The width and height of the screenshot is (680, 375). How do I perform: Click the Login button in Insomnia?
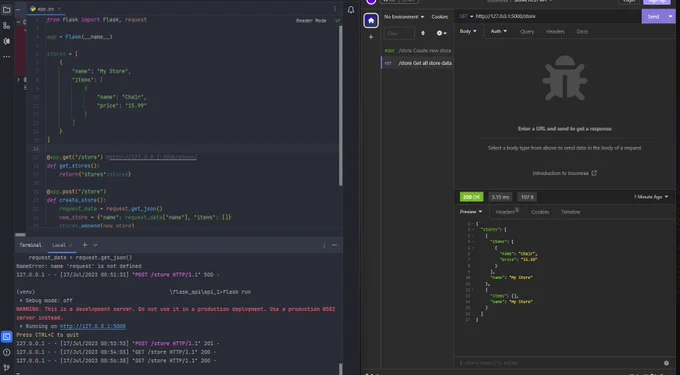tap(629, 1)
